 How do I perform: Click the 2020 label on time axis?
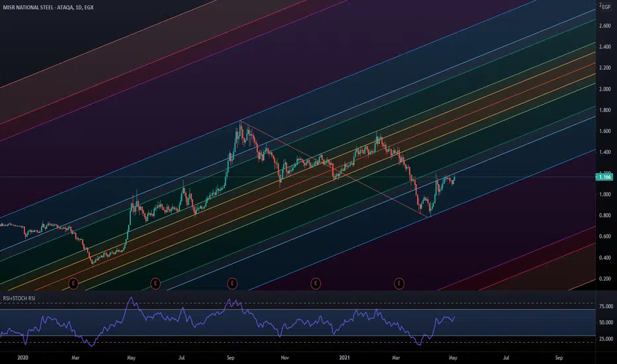[23, 357]
